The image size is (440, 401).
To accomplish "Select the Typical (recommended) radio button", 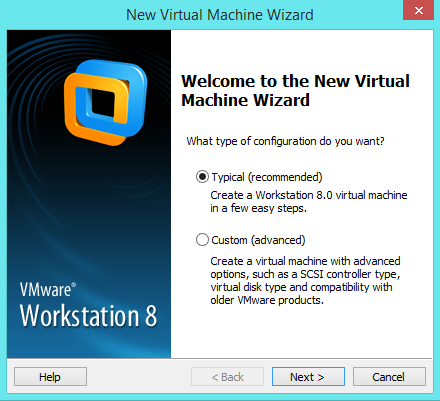I will pyautogui.click(x=202, y=177).
